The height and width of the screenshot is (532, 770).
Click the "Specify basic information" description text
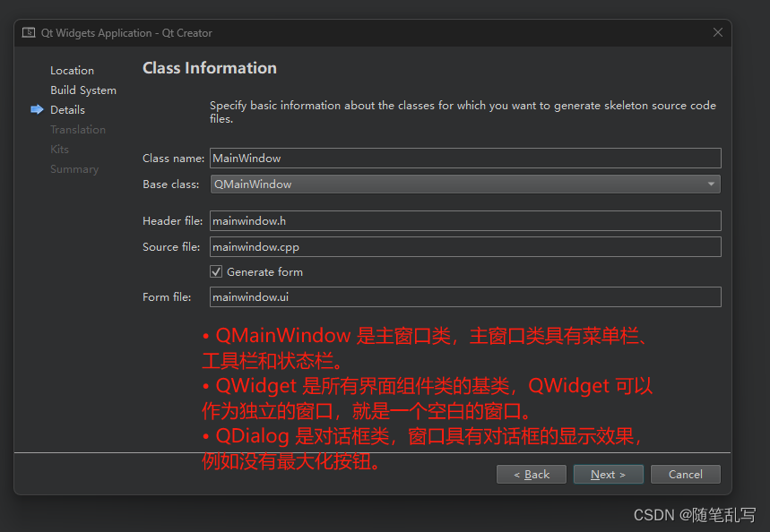tap(463, 112)
